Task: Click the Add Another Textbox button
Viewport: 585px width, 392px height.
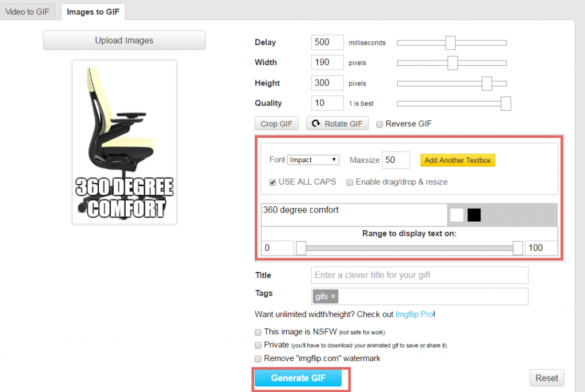Action: click(x=458, y=160)
